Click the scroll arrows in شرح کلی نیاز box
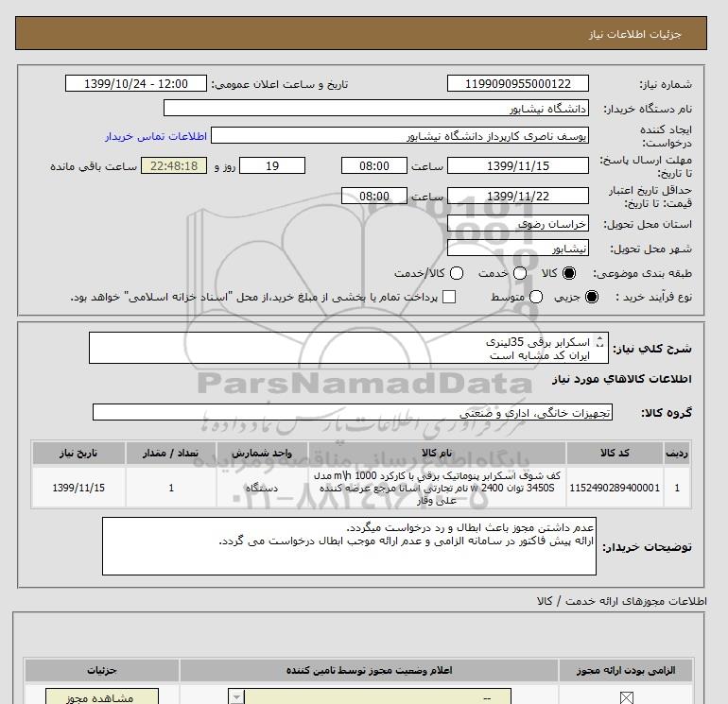 point(599,341)
